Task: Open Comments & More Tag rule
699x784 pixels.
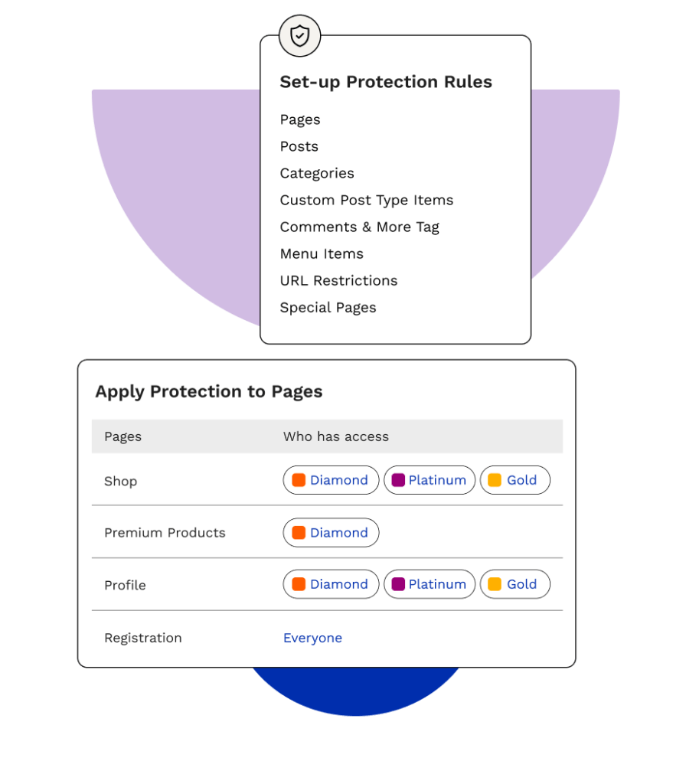Action: coord(359,227)
